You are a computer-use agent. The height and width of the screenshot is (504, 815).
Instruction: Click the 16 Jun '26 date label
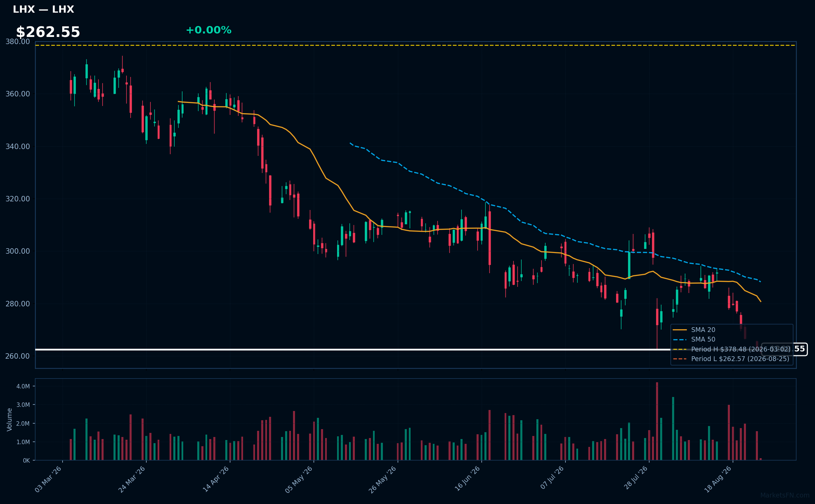pos(467,479)
